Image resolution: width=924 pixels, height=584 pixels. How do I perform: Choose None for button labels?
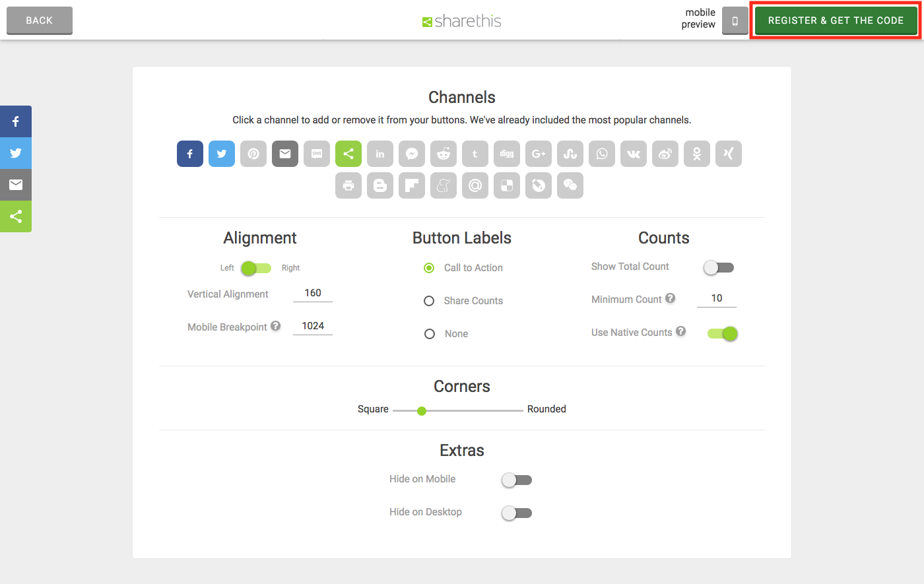(430, 333)
